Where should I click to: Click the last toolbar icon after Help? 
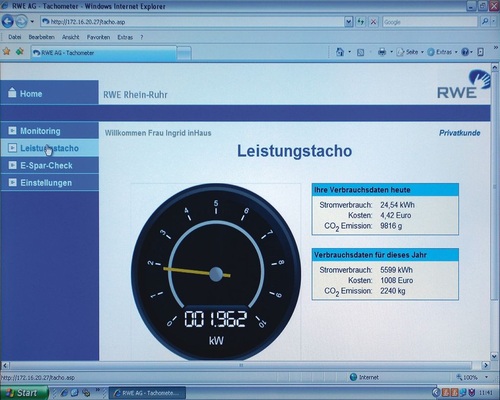[x=481, y=52]
